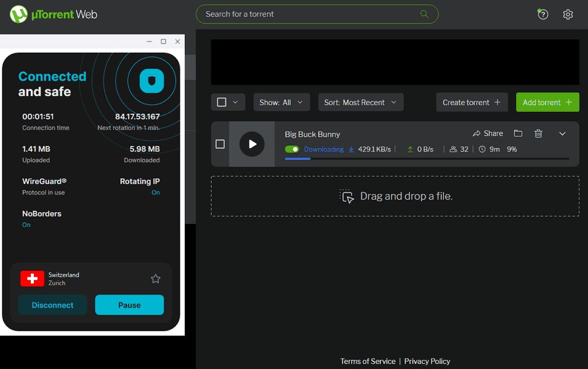Close the VPN window

coord(178,41)
